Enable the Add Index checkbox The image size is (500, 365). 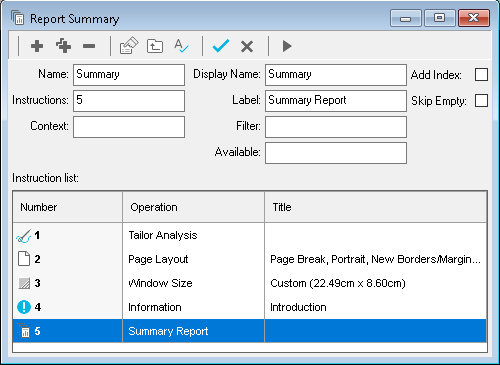[481, 75]
